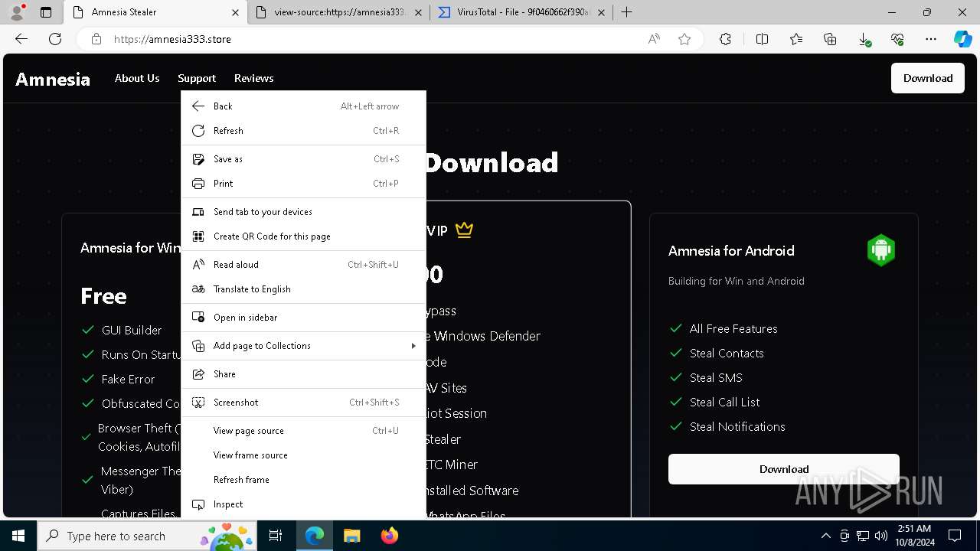Screen dimensions: 980x551
Task: Click Download in the Android card
Action: (x=784, y=469)
